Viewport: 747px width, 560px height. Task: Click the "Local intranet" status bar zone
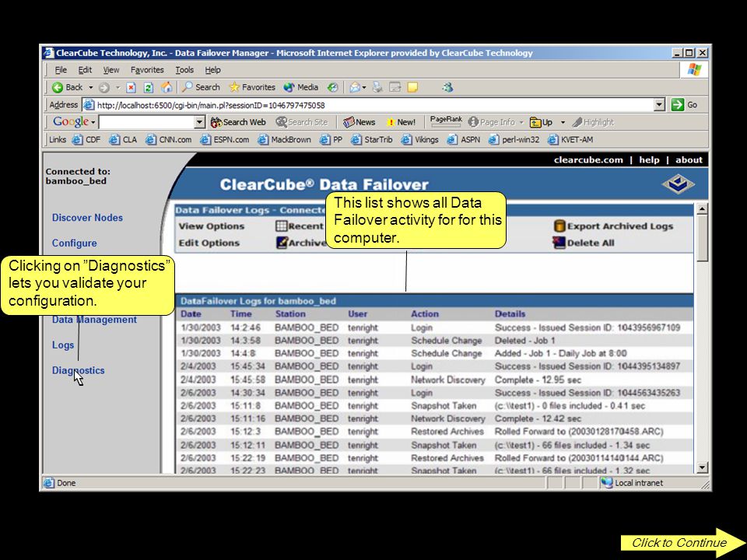point(632,483)
